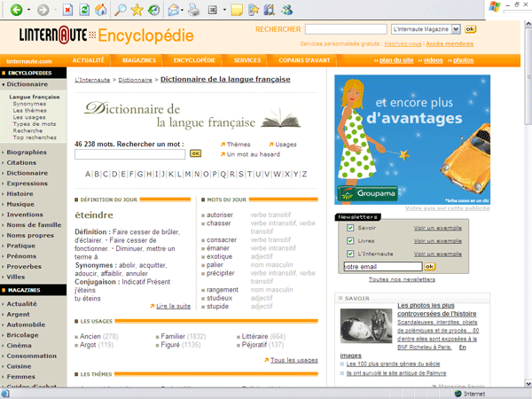Click the open book illustration
This screenshot has width=532, height=399.
pyautogui.click(x=280, y=118)
